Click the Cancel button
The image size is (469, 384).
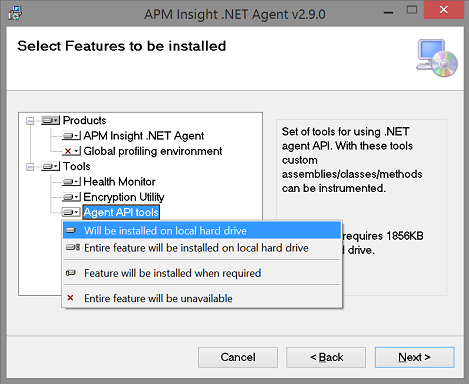(238, 357)
